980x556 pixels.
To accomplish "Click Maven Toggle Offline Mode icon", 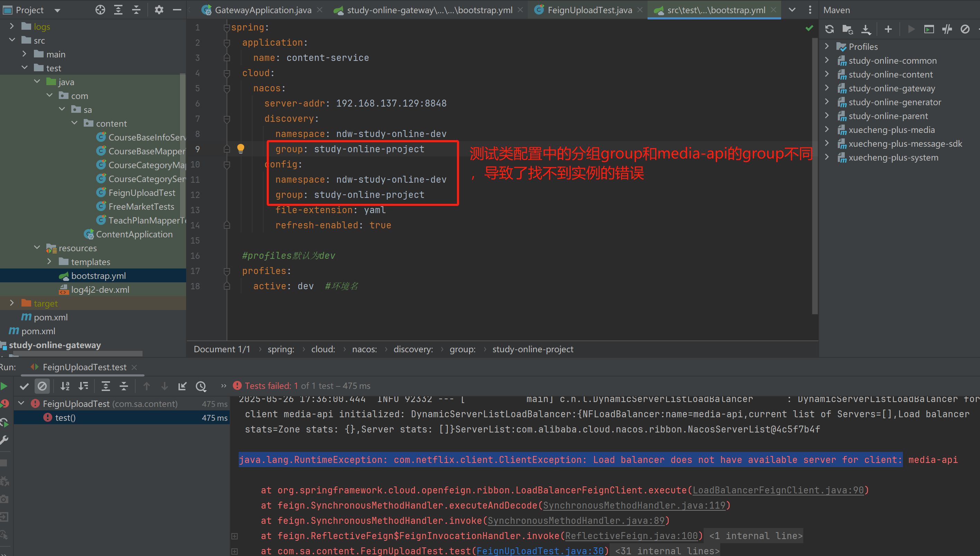I will pyautogui.click(x=947, y=29).
